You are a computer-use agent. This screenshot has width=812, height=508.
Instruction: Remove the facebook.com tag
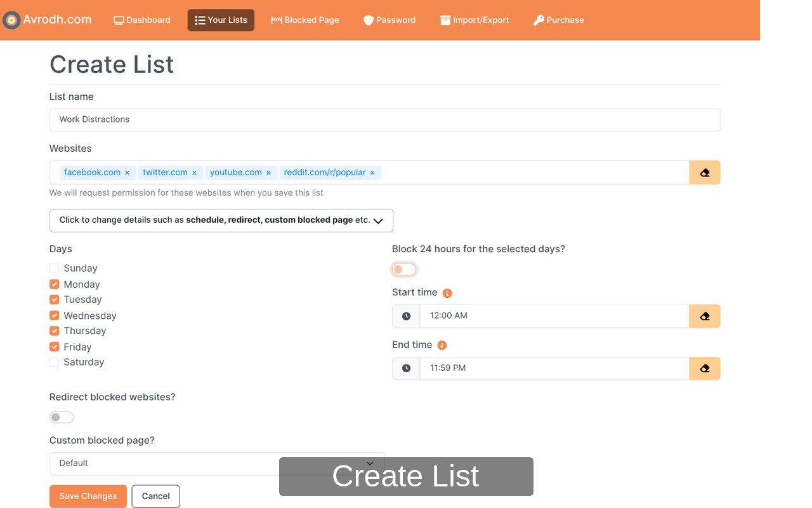click(x=127, y=173)
